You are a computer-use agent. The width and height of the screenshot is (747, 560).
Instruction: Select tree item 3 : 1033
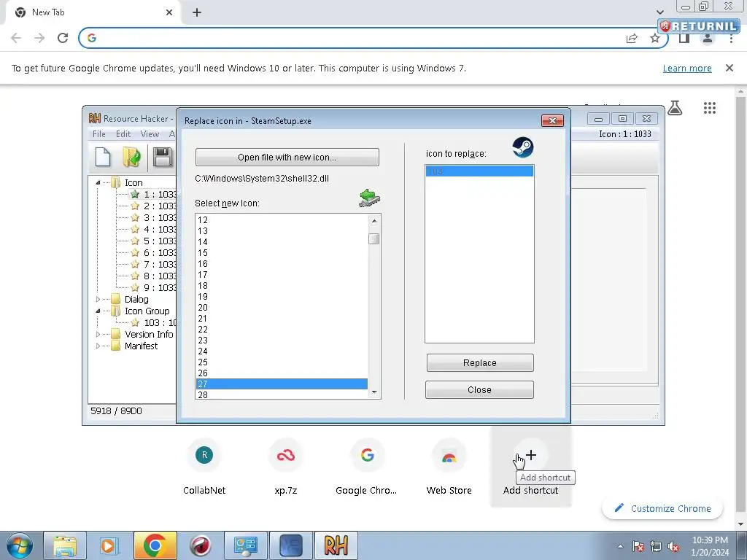153,217
